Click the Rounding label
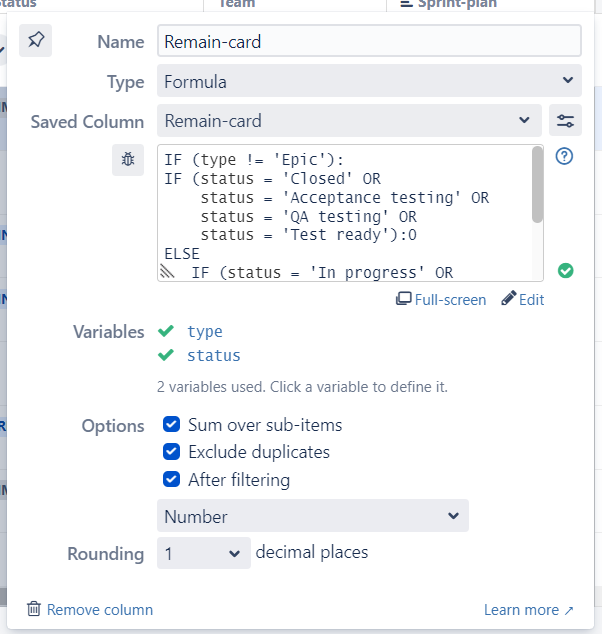602x634 pixels. click(106, 554)
